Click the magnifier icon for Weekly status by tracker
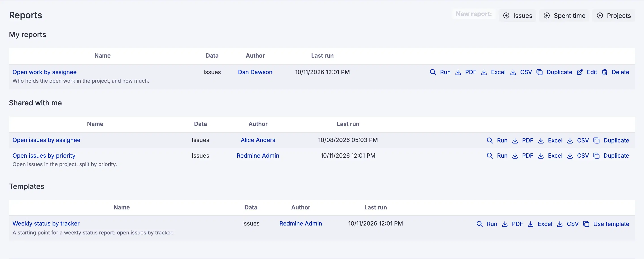The height and width of the screenshot is (259, 644). pos(479,224)
